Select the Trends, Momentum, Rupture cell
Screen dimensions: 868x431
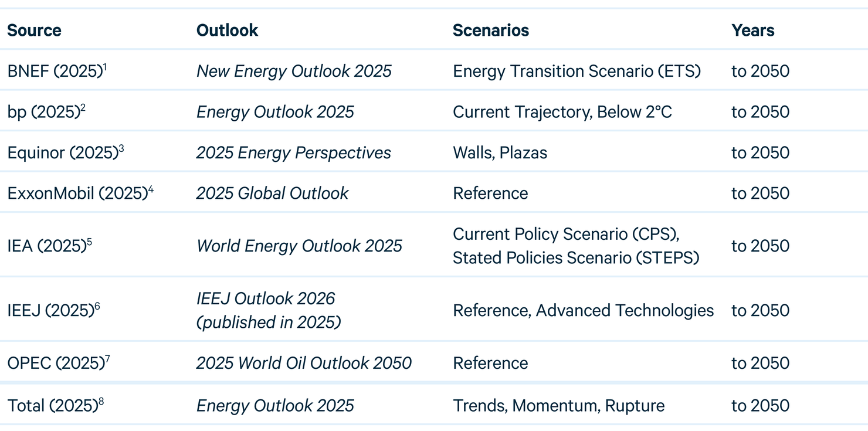tap(558, 406)
